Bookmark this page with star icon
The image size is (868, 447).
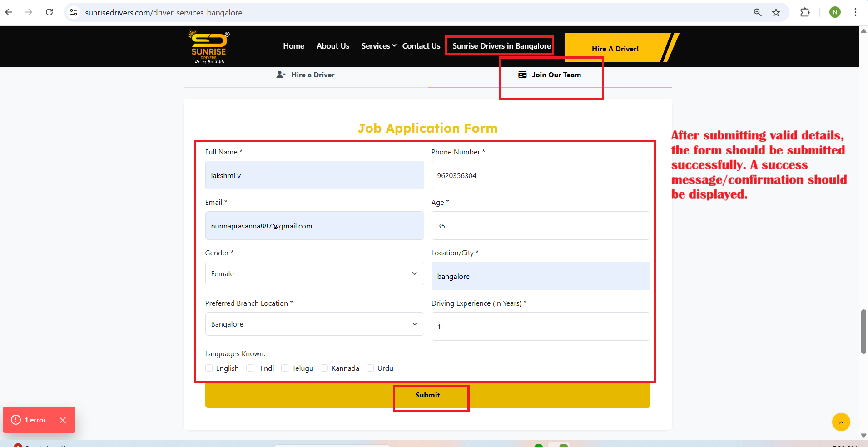click(x=776, y=12)
